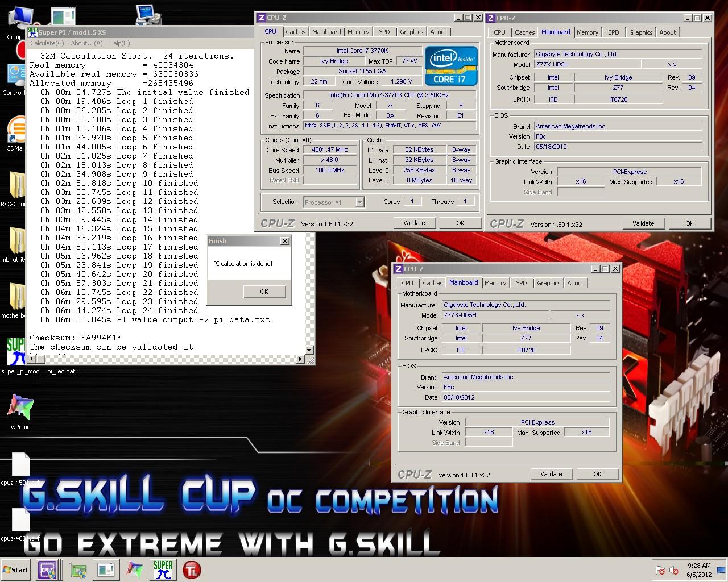
Task: Open the Calculate(C) menu in Super PI
Action: click(x=47, y=43)
